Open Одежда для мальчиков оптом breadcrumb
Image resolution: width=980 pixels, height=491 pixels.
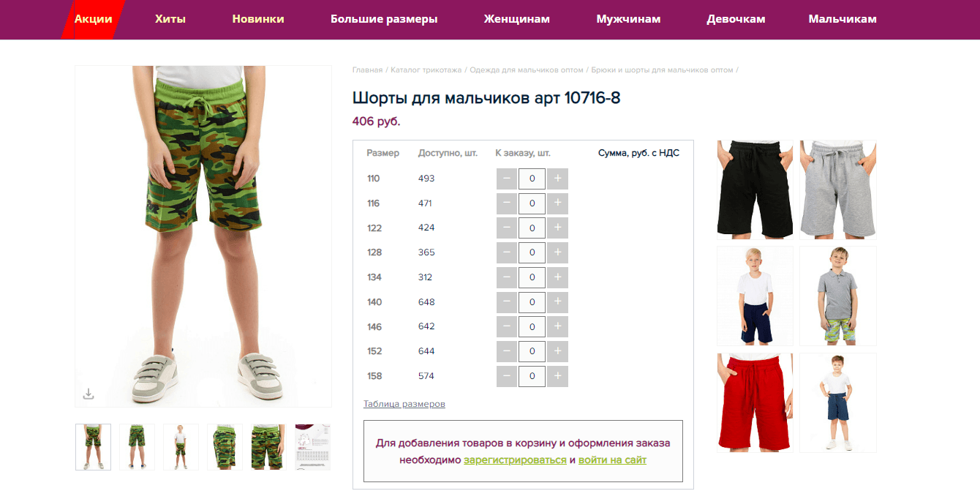pyautogui.click(x=527, y=70)
